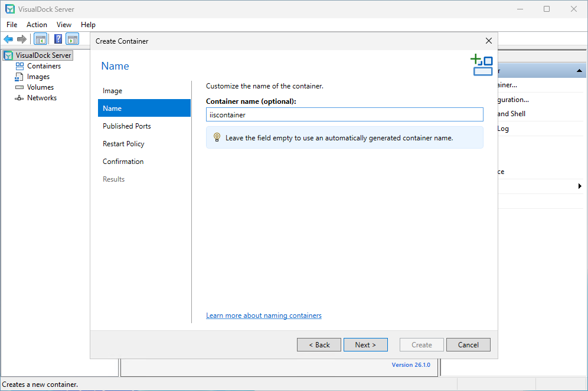Click the Version 26.1.0 text

tap(411, 365)
